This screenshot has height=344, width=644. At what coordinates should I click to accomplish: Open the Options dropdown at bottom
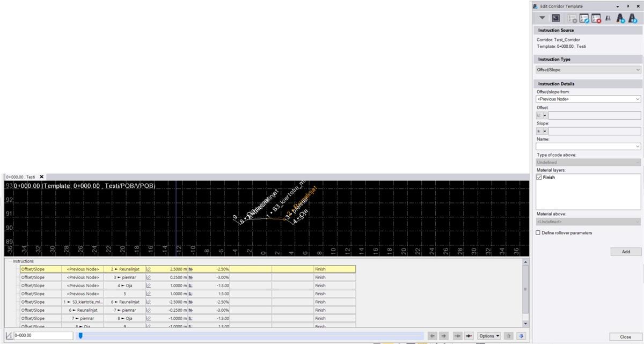pyautogui.click(x=488, y=335)
